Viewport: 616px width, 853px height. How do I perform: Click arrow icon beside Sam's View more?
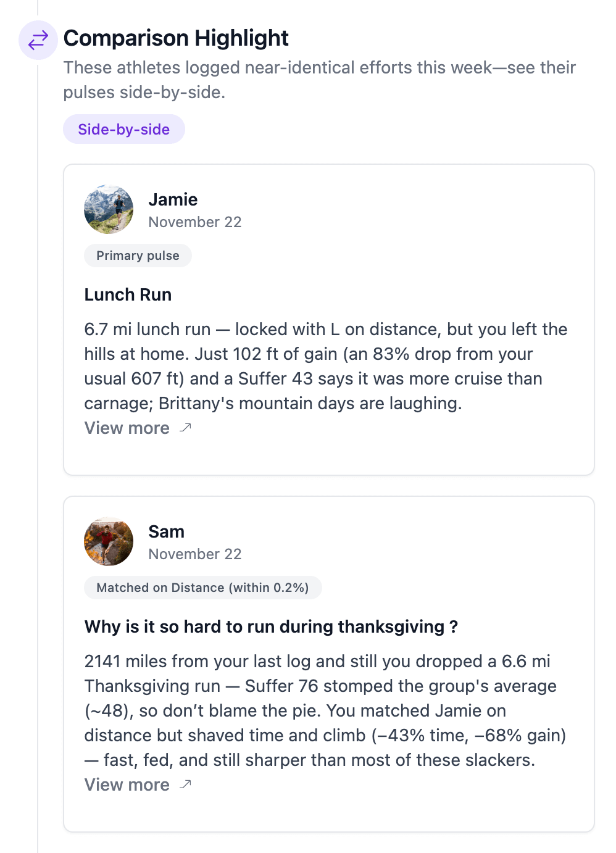(185, 784)
